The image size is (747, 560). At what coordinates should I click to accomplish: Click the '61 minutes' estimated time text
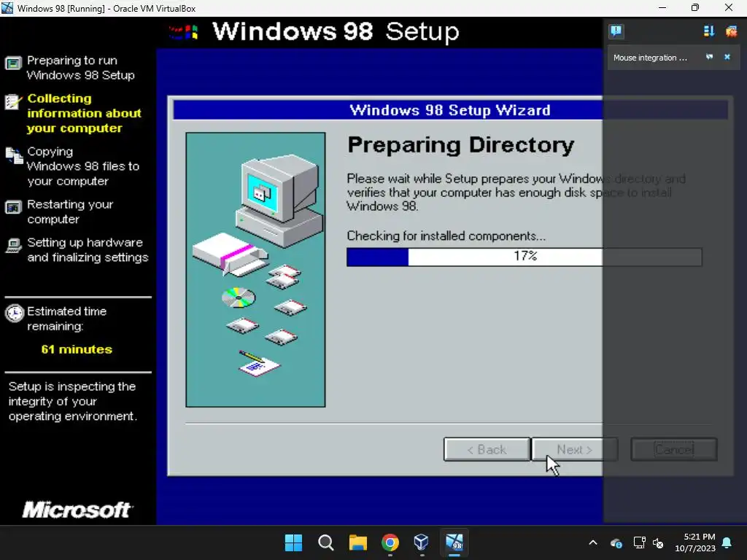point(77,349)
